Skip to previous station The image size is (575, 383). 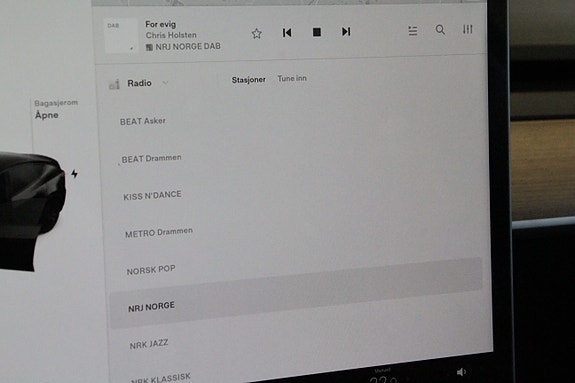pyautogui.click(x=287, y=33)
